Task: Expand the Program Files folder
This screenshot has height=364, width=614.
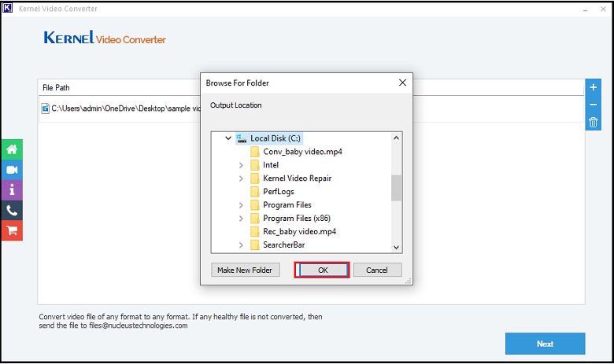Action: 241,205
